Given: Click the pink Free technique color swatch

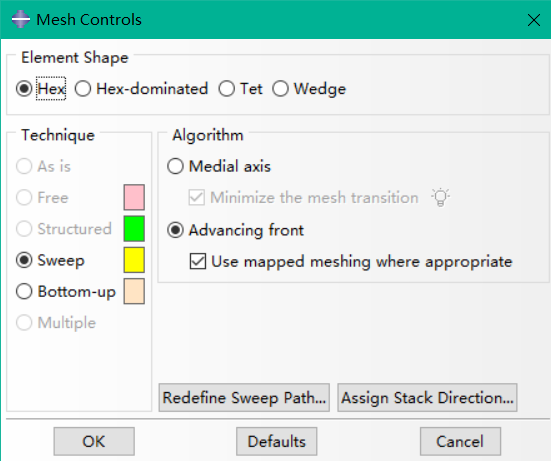Looking at the screenshot, I should (134, 197).
